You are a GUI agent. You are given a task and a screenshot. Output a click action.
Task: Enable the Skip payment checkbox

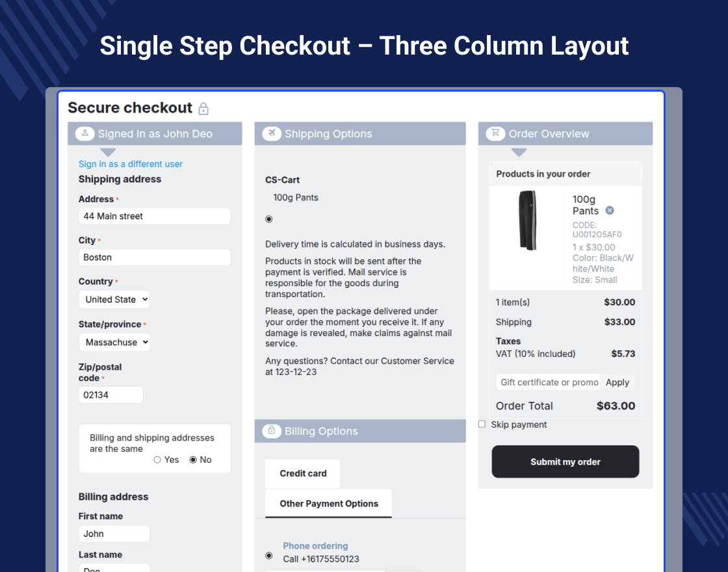[482, 424]
